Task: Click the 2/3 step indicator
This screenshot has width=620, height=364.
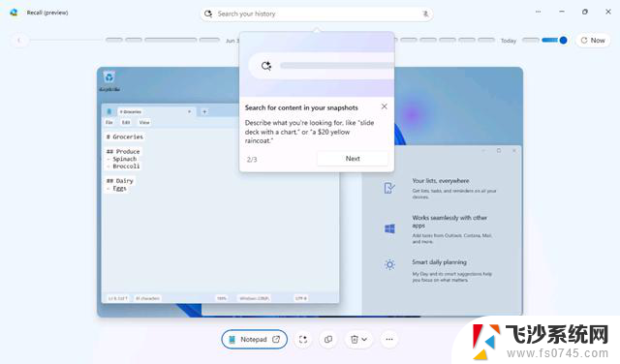Action: (x=252, y=160)
